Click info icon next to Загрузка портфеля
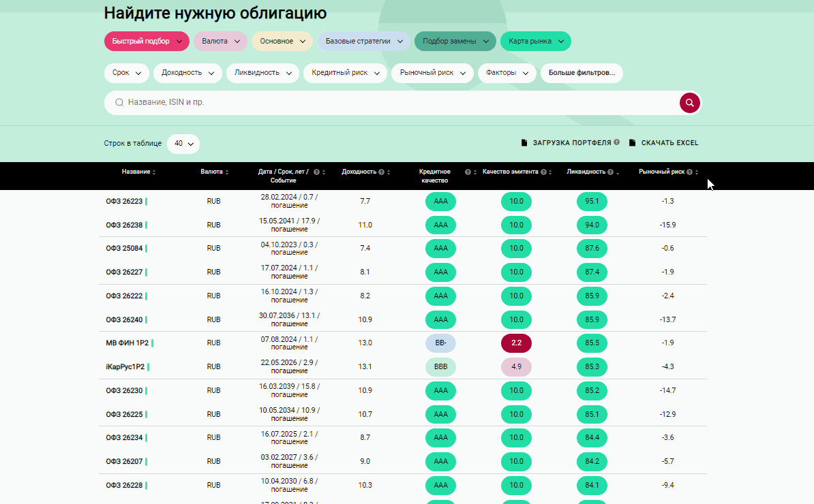Image resolution: width=814 pixels, height=504 pixels. pos(616,143)
